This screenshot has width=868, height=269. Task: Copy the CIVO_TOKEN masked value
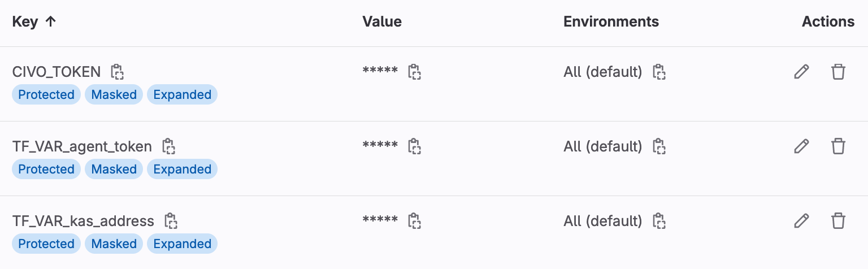(415, 72)
